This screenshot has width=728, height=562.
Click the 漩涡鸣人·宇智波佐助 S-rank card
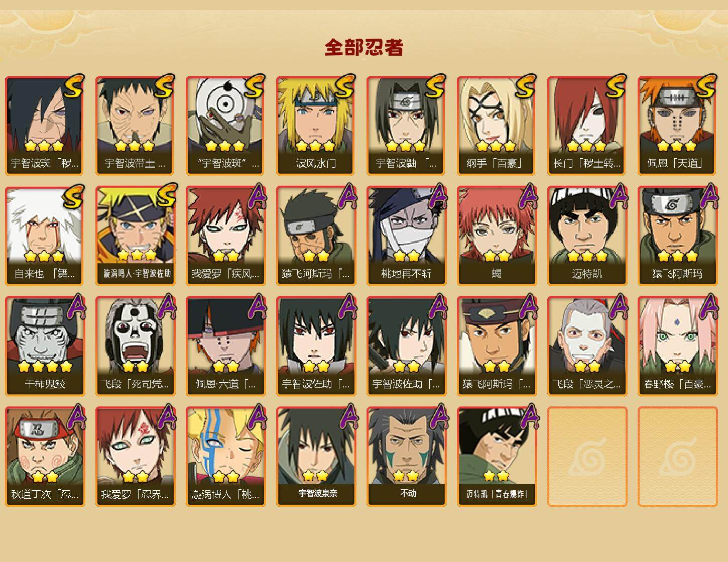[135, 236]
